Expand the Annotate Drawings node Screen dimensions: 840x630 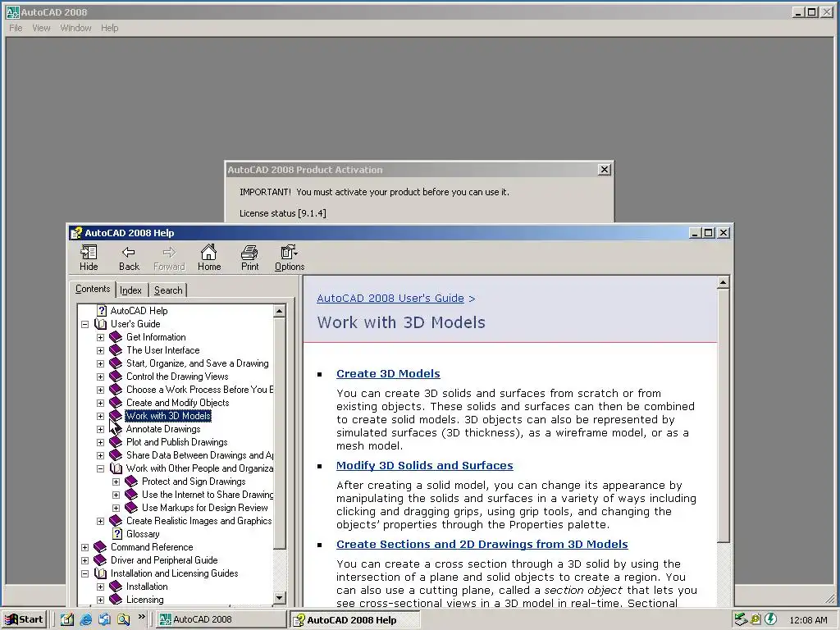(x=100, y=430)
